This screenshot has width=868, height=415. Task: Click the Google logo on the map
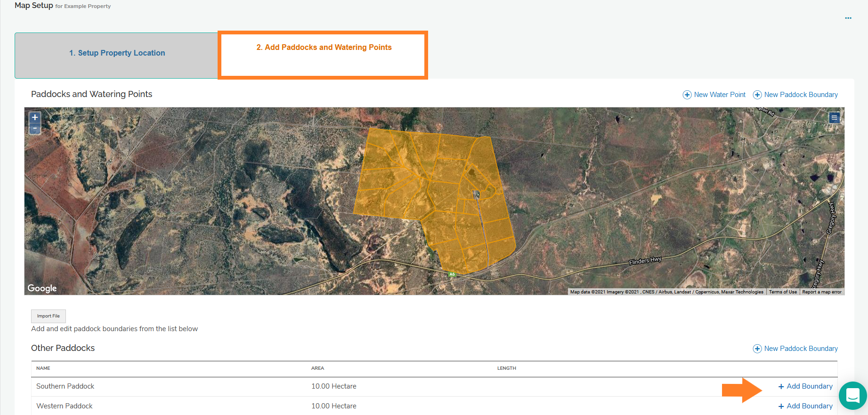tap(42, 288)
